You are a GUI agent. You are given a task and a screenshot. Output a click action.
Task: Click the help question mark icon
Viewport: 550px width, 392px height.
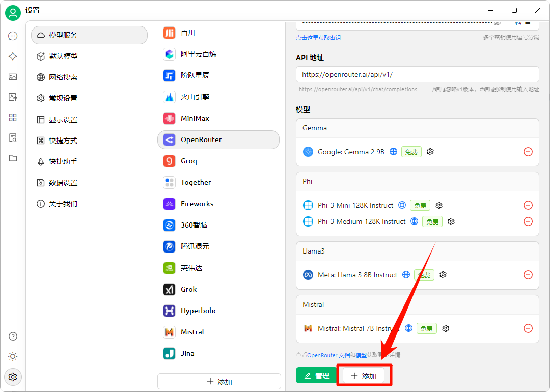click(x=13, y=336)
